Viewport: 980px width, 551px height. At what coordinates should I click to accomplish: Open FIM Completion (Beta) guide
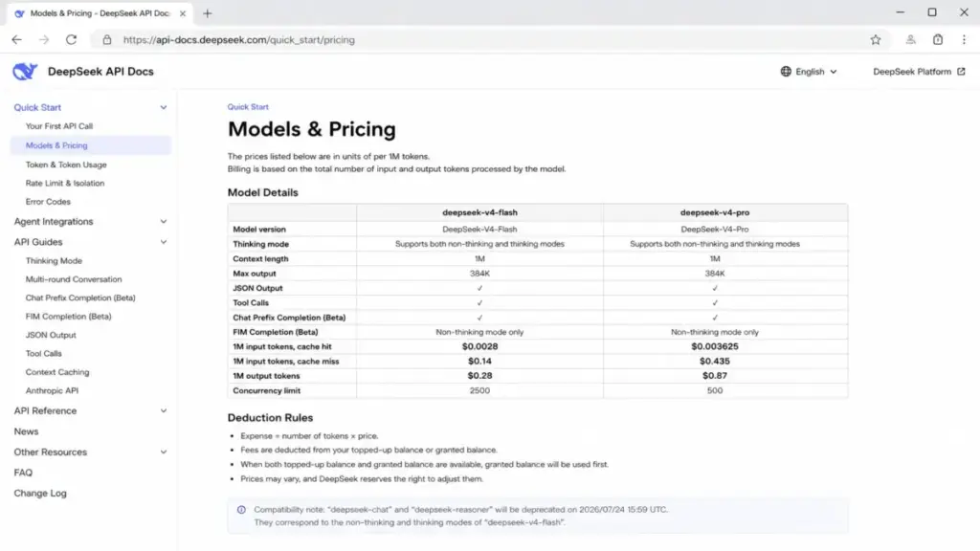coord(68,316)
